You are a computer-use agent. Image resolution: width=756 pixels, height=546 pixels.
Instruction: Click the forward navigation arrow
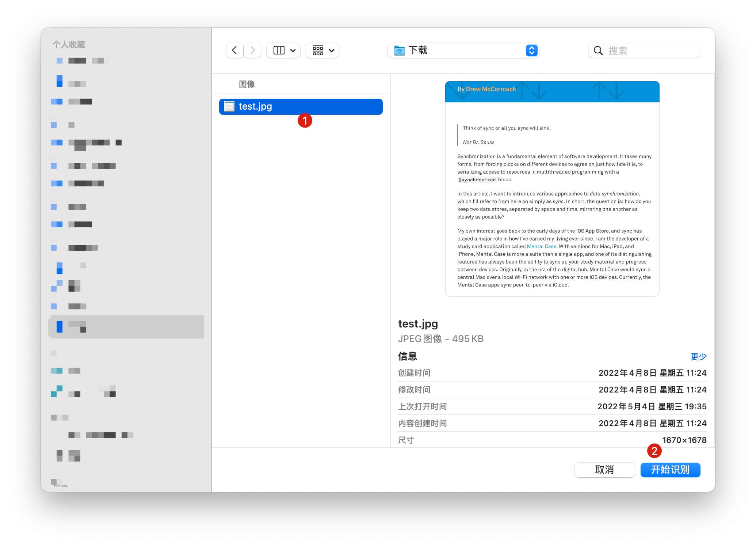[x=252, y=50]
